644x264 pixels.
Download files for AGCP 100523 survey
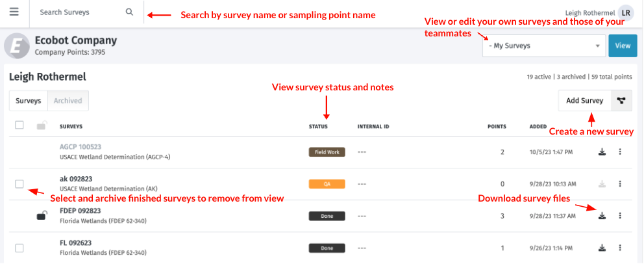(x=602, y=152)
